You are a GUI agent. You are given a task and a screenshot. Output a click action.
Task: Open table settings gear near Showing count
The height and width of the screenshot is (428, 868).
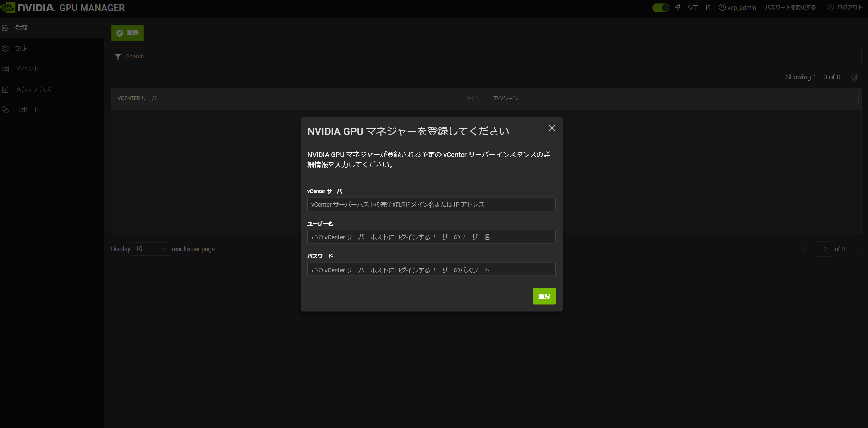click(x=854, y=77)
